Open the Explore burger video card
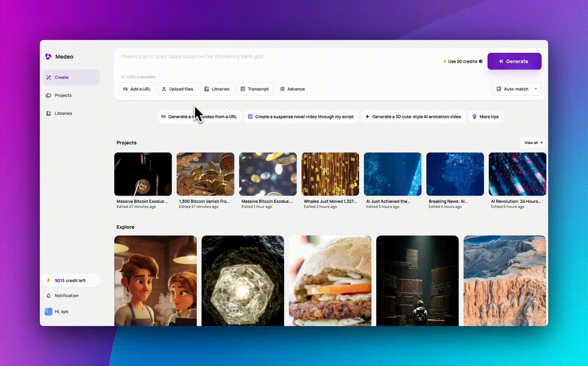 [330, 280]
